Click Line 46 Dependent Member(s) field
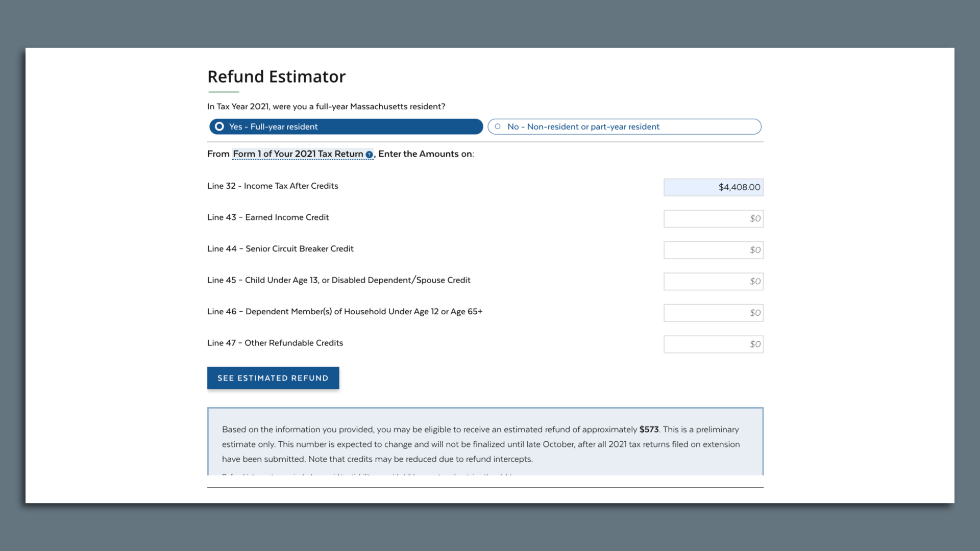The height and width of the screenshot is (551, 980). pyautogui.click(x=713, y=312)
